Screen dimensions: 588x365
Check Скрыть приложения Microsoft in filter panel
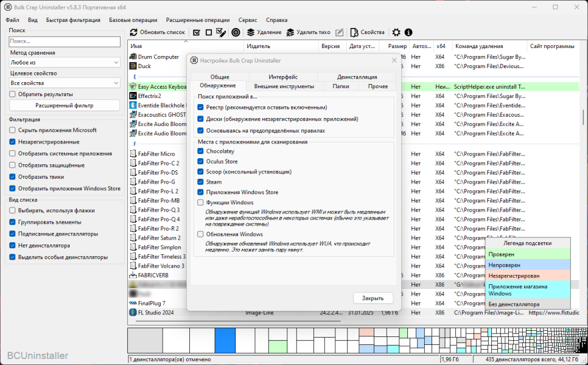[12, 130]
